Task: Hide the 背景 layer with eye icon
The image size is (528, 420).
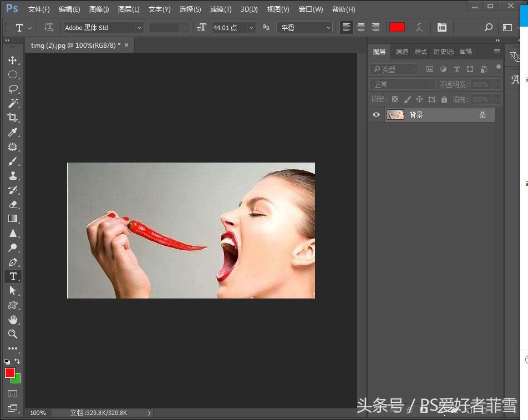Action: [377, 115]
